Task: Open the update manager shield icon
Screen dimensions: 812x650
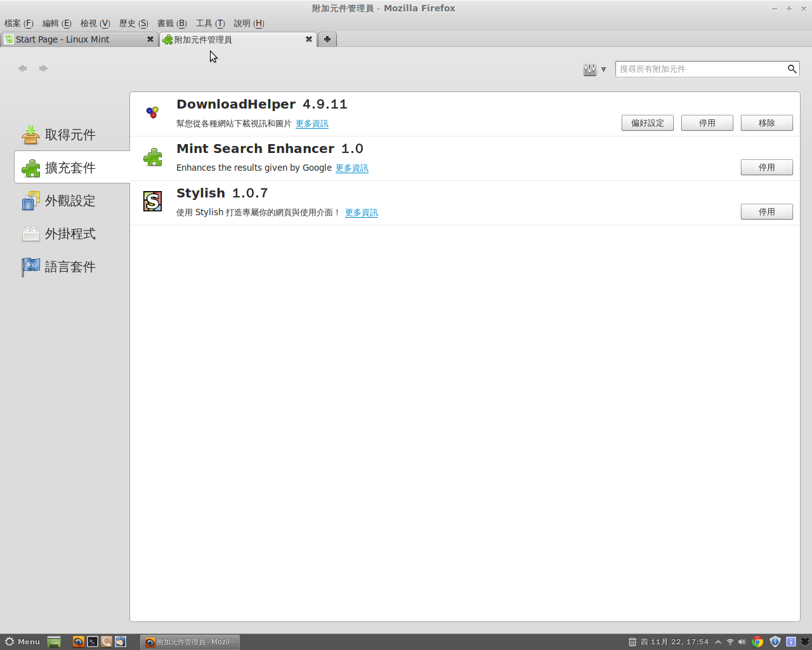Action: (x=775, y=642)
